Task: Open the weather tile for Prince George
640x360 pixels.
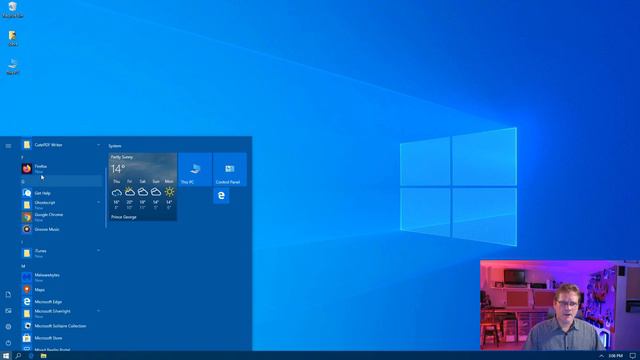Action: (142, 187)
